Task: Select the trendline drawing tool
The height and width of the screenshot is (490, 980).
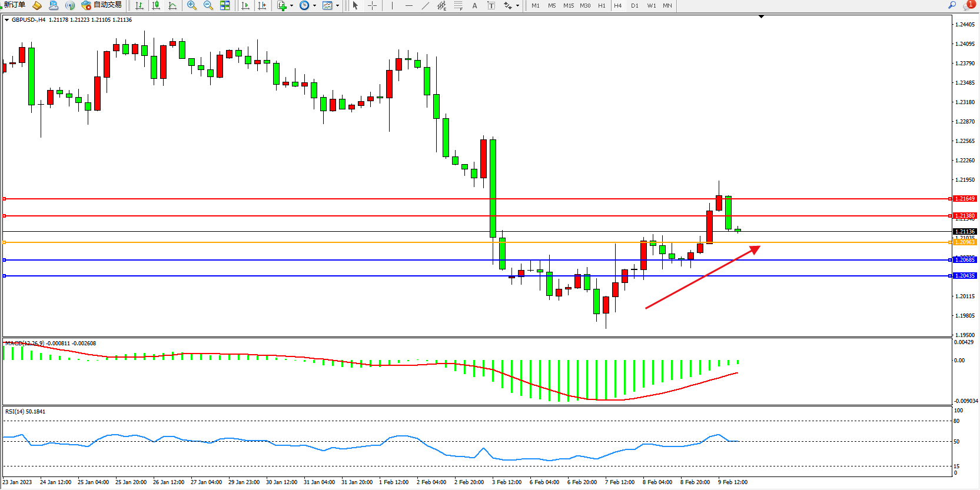Action: click(x=426, y=5)
